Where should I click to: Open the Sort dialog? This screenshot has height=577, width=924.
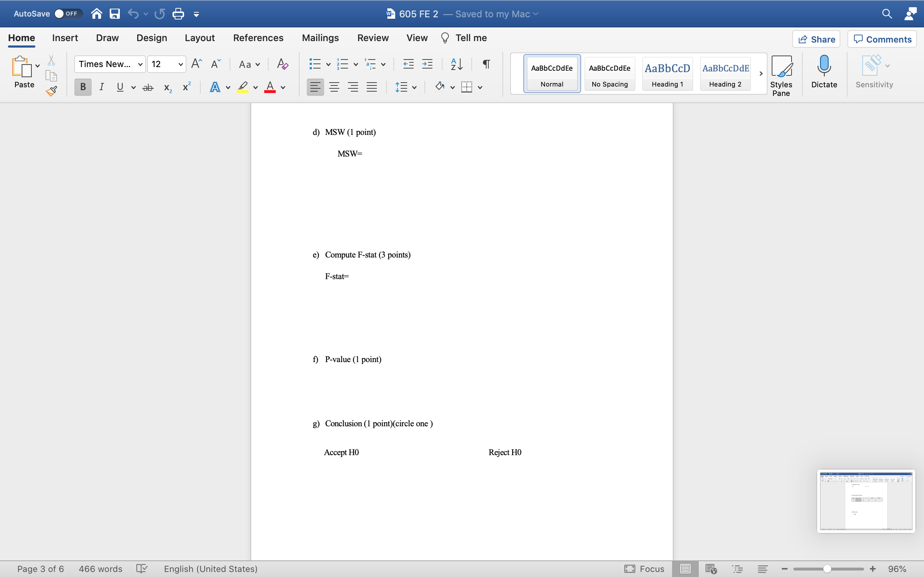[456, 64]
